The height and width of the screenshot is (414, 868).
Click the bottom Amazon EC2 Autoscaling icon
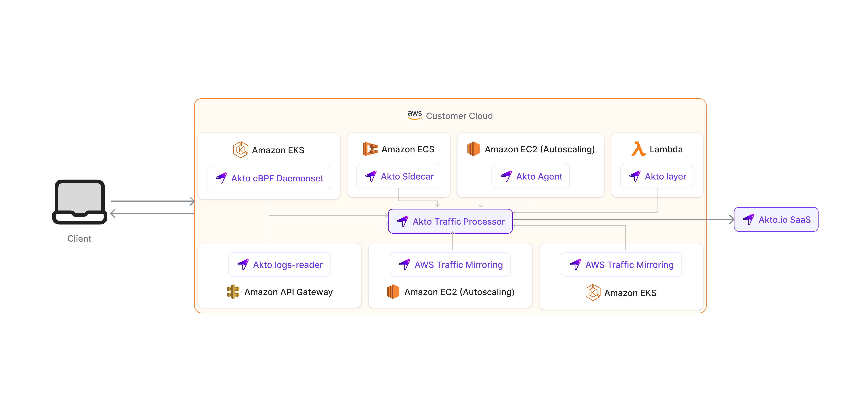coord(393,292)
